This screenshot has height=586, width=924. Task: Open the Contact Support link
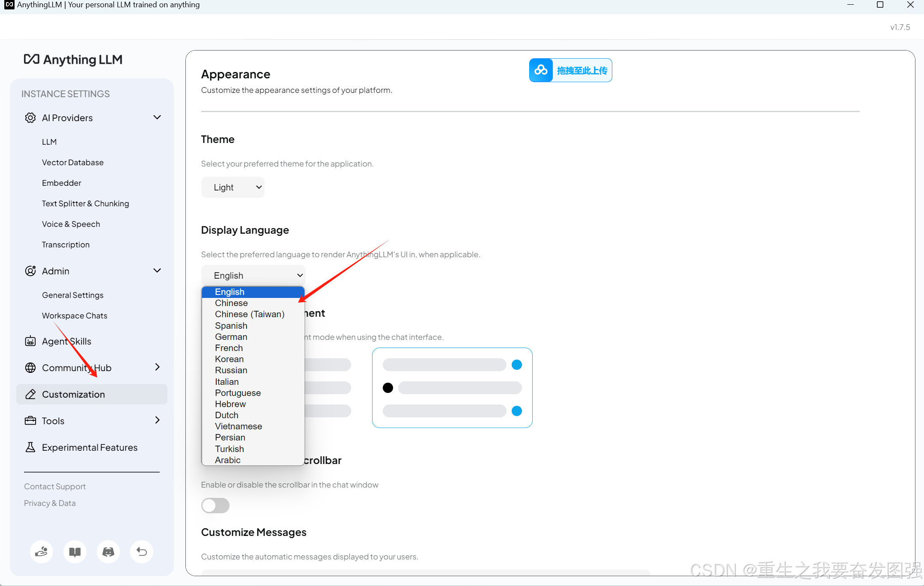tap(55, 486)
